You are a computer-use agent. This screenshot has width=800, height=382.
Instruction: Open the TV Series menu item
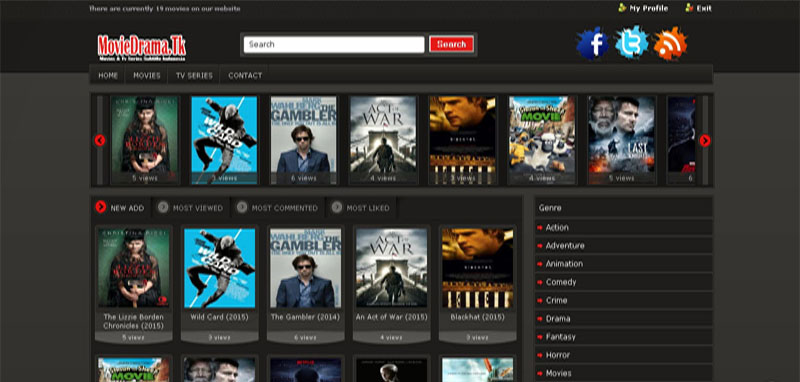click(x=194, y=75)
